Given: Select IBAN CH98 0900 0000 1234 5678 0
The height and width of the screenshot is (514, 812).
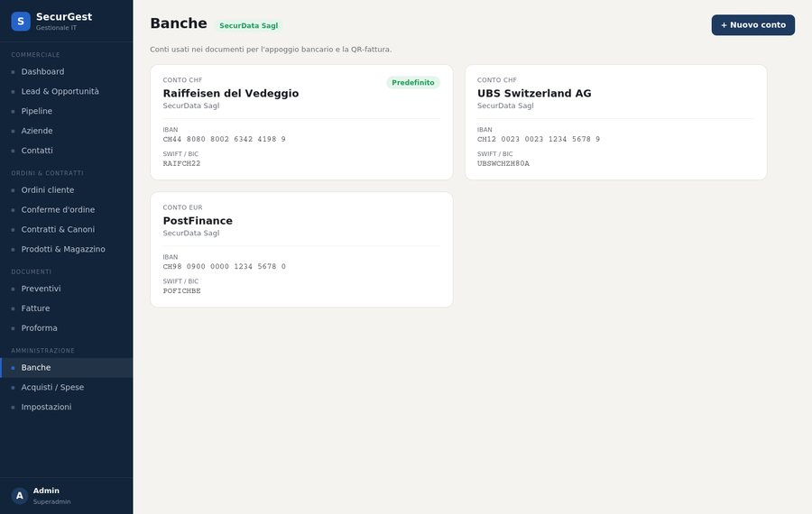Looking at the screenshot, I should click(225, 267).
